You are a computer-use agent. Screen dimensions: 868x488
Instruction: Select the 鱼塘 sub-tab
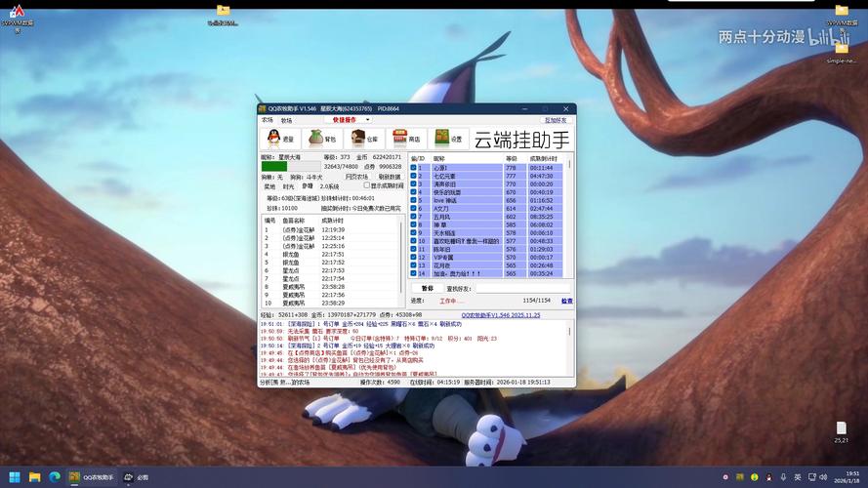[x=308, y=185]
